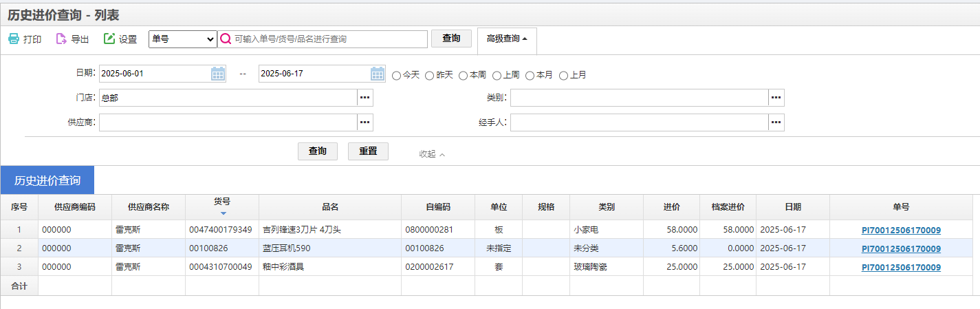Select the 今天 radio button
Screen dimensions: 980x309
tap(396, 75)
